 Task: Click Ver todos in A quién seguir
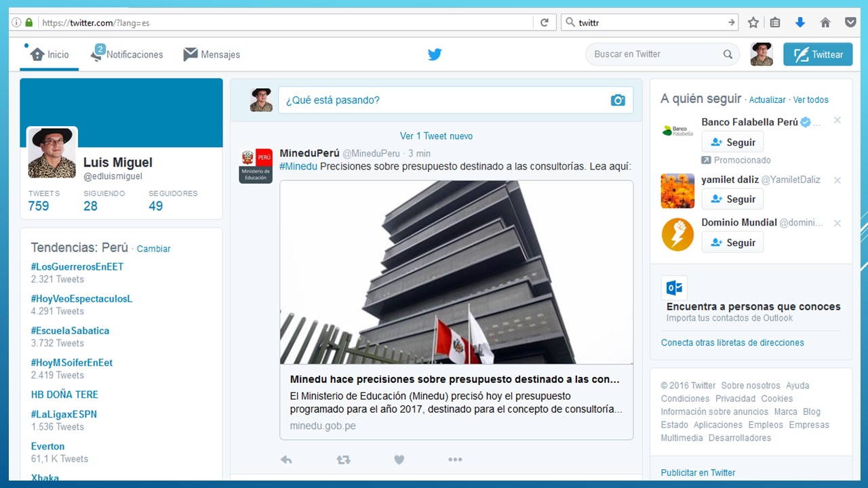tap(811, 100)
